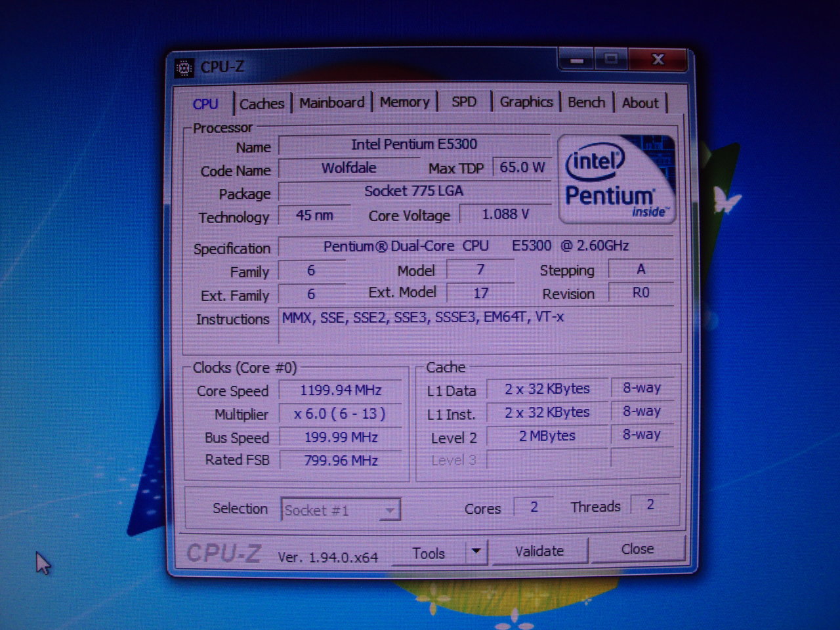Click the Bus Speed 199.99 MHz value
Viewport: 840px width, 630px height.
click(x=341, y=437)
